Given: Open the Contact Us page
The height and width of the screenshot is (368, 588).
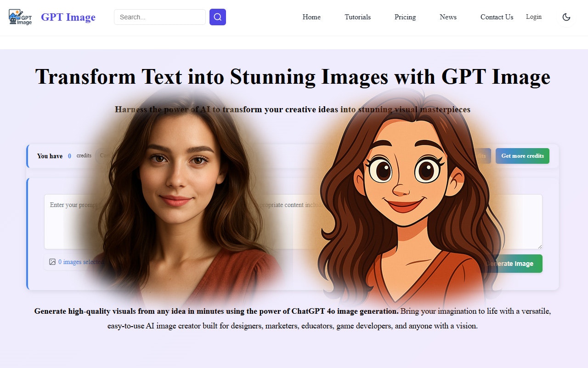Looking at the screenshot, I should point(497,17).
